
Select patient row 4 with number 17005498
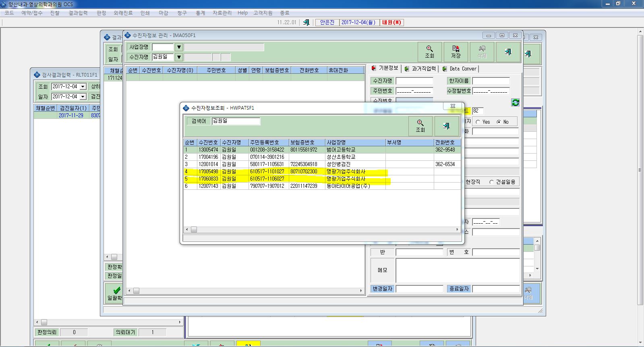tap(322, 172)
